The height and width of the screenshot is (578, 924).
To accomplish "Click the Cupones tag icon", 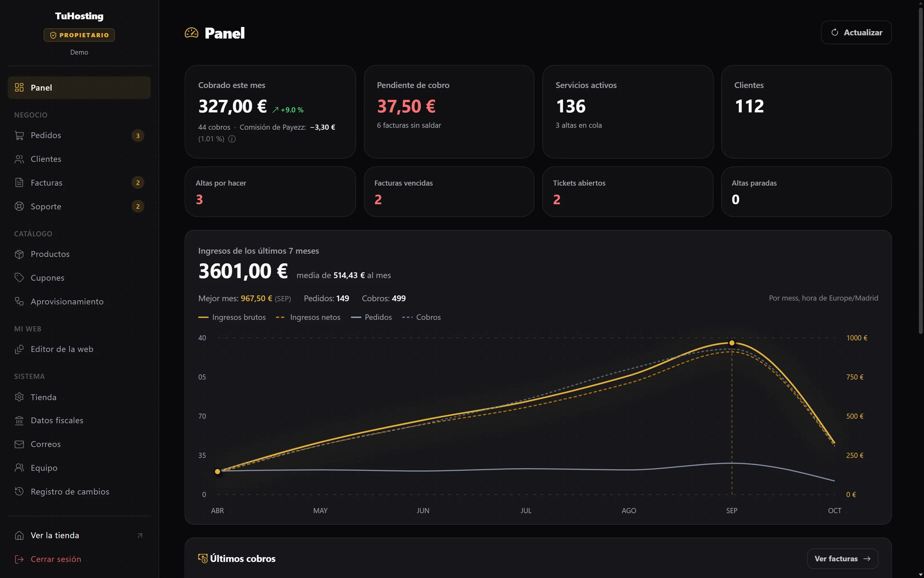I will click(x=19, y=278).
